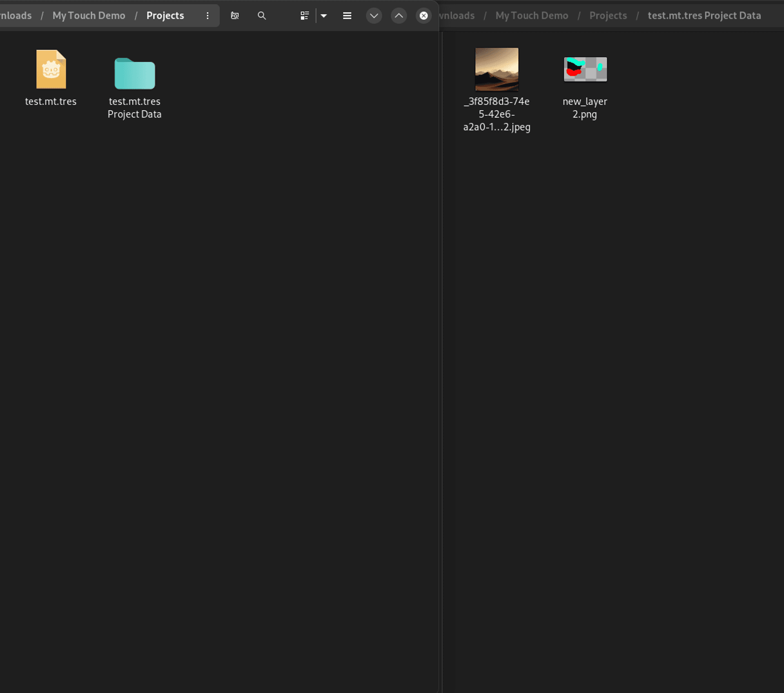Click the search icon in toolbar
Viewport: 784px width, 693px height.
(x=262, y=16)
